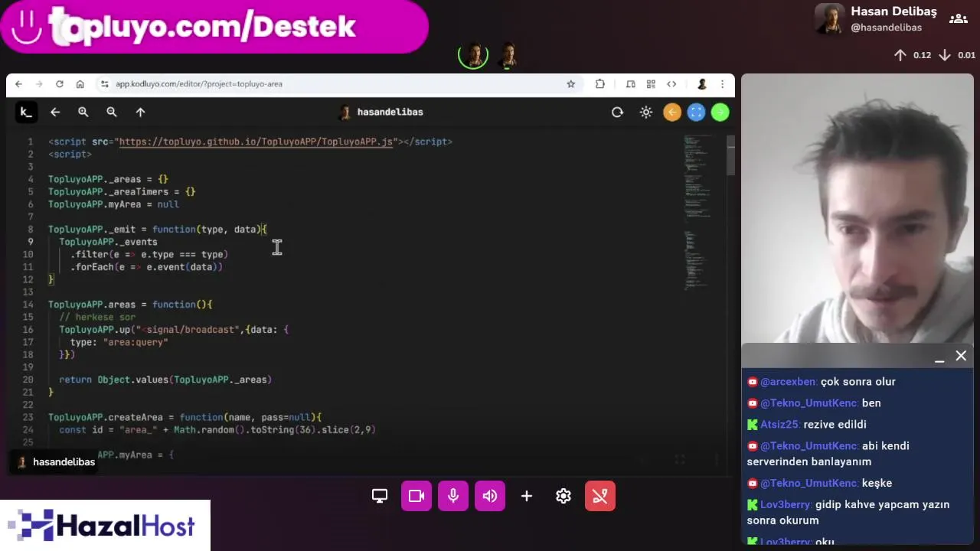
Task: Click @arcexben username in chat
Action: coord(789,382)
